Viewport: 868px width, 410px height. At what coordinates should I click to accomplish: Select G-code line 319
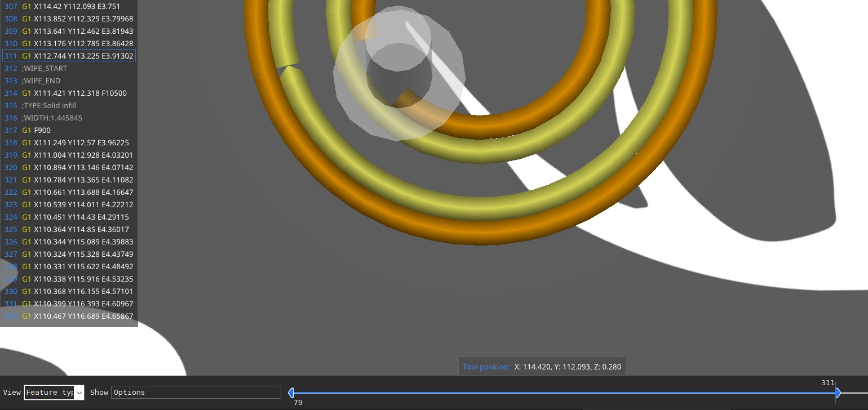pyautogui.click(x=69, y=155)
